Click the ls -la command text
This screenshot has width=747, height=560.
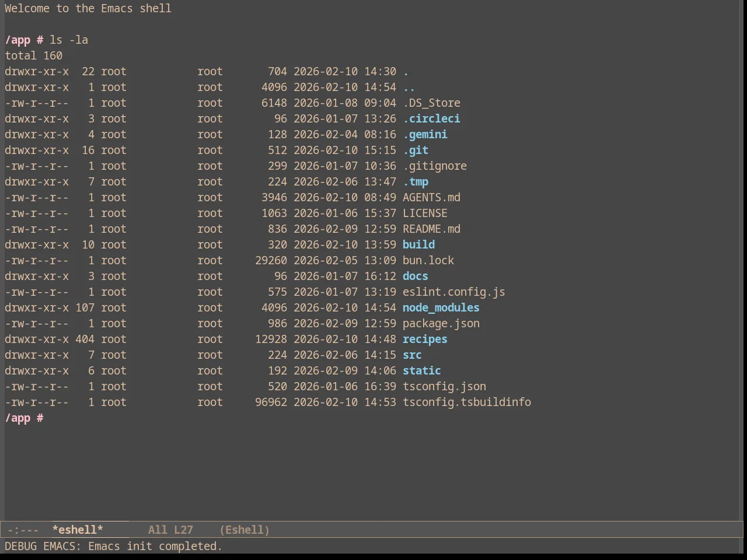coord(69,40)
